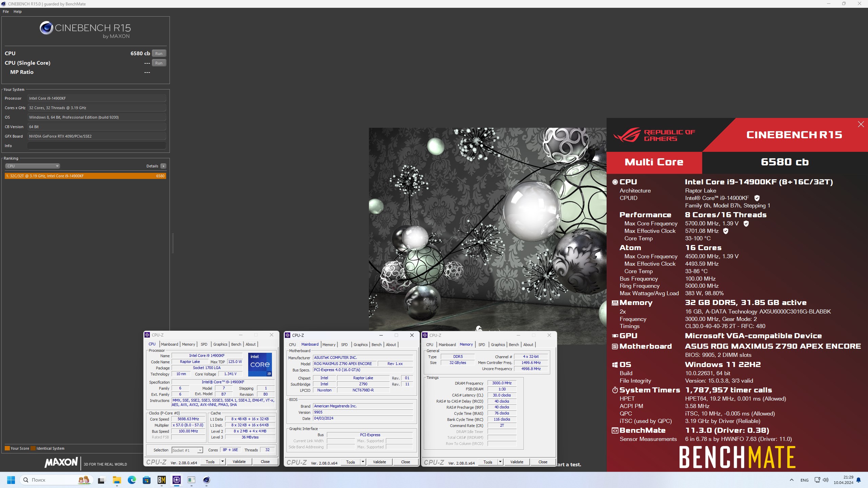Click Tools button in the CPU-tab CPU-Z window
This screenshot has width=868, height=488.
click(210, 462)
